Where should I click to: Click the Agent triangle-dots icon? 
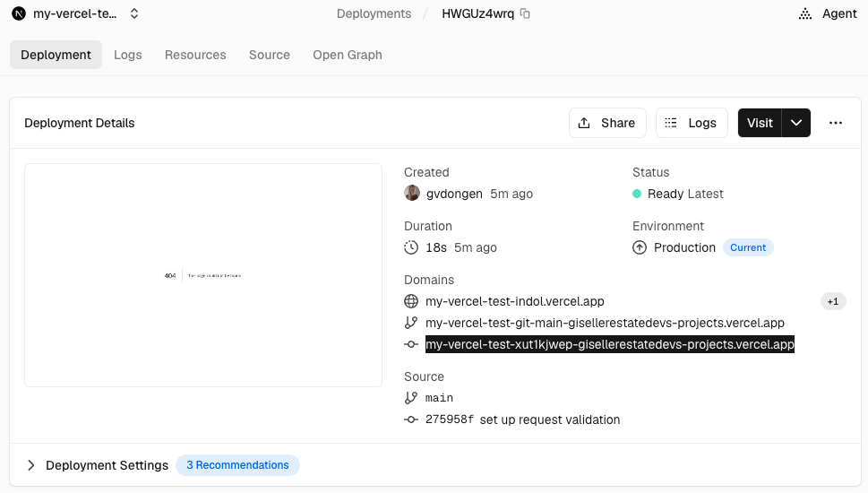tap(805, 13)
